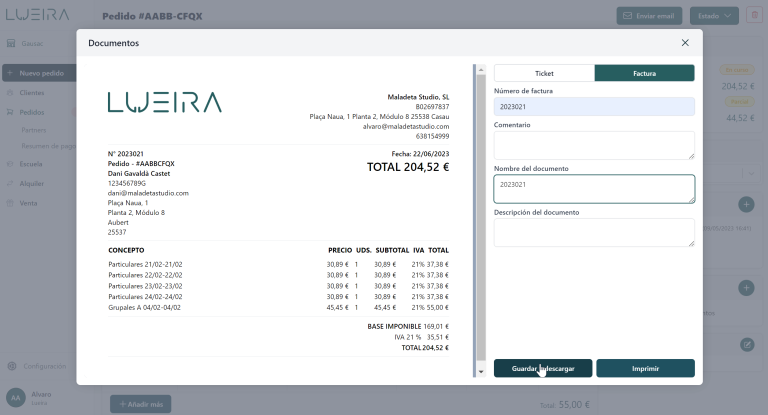Click the Añadir más button
This screenshot has width=768, height=415.
tap(141, 404)
